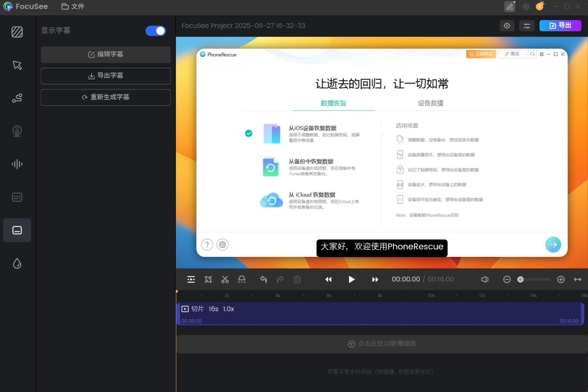Screen dimensions: 588x392
Task: Toggle the preview eye button
Action: click(507, 26)
